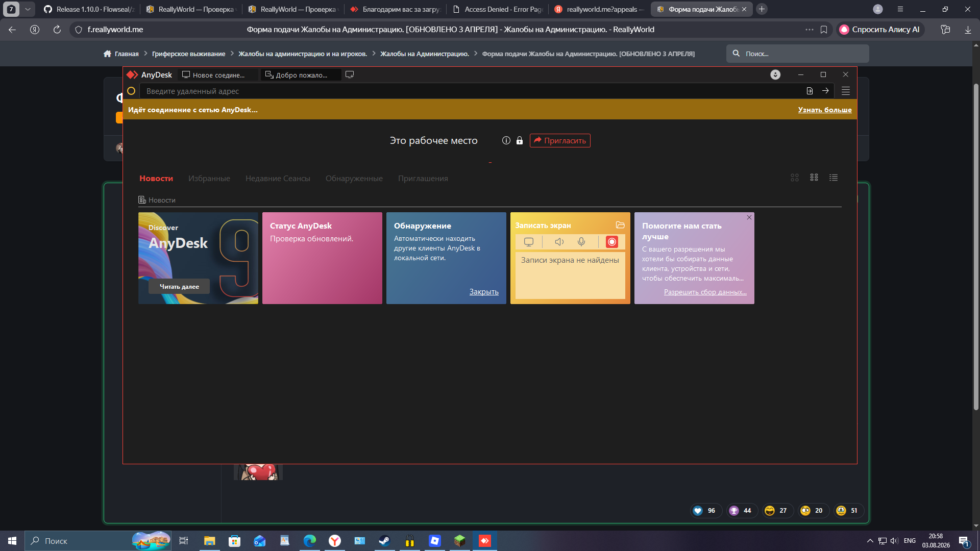Open the AnyDesk hamburger main menu

[846, 91]
